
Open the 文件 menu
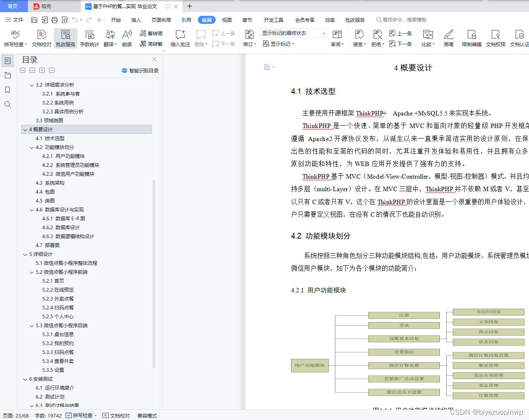click(14, 20)
